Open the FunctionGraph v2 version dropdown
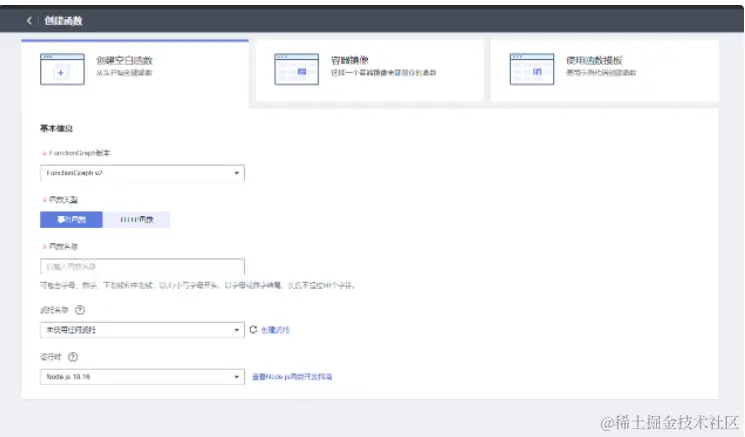This screenshot has height=437, width=745. pyautogui.click(x=142, y=173)
